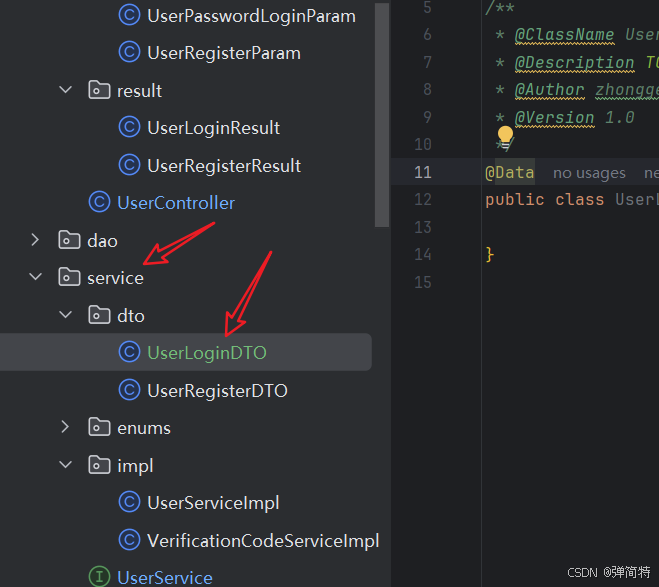
Task: Click the @Author doc tag
Action: point(549,90)
